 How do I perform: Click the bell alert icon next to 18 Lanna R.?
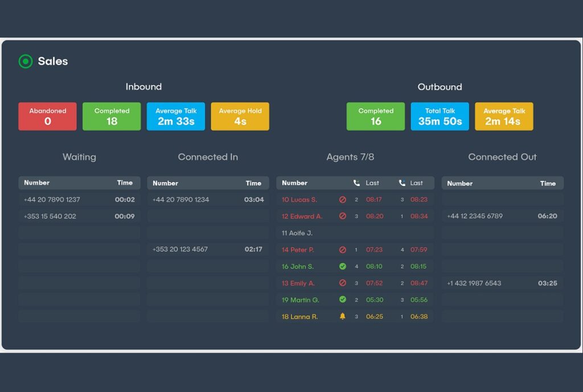[x=343, y=316]
